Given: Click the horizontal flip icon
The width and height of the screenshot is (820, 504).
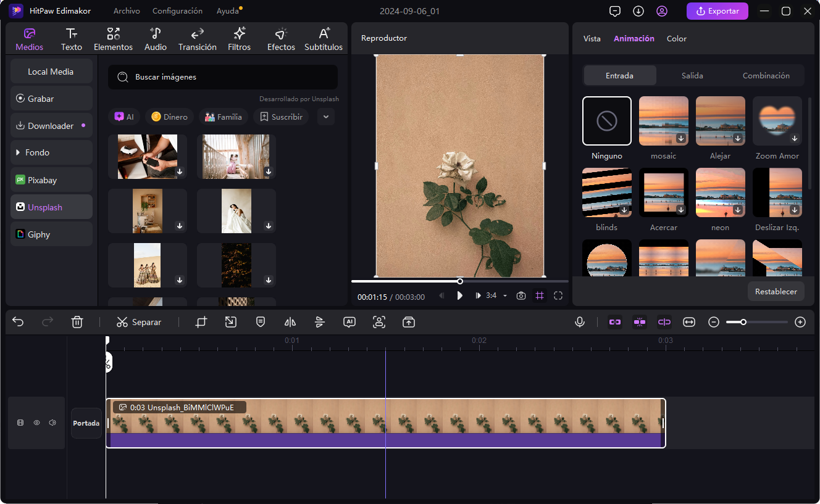Looking at the screenshot, I should click(290, 321).
